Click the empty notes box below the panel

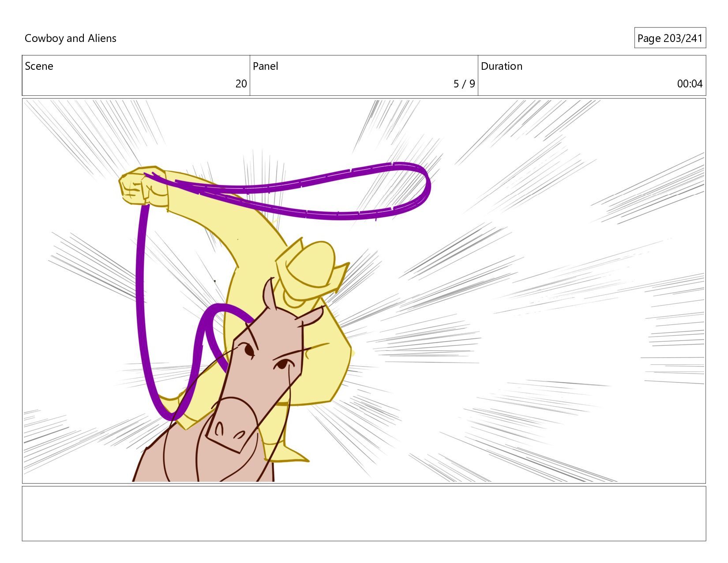(364, 514)
